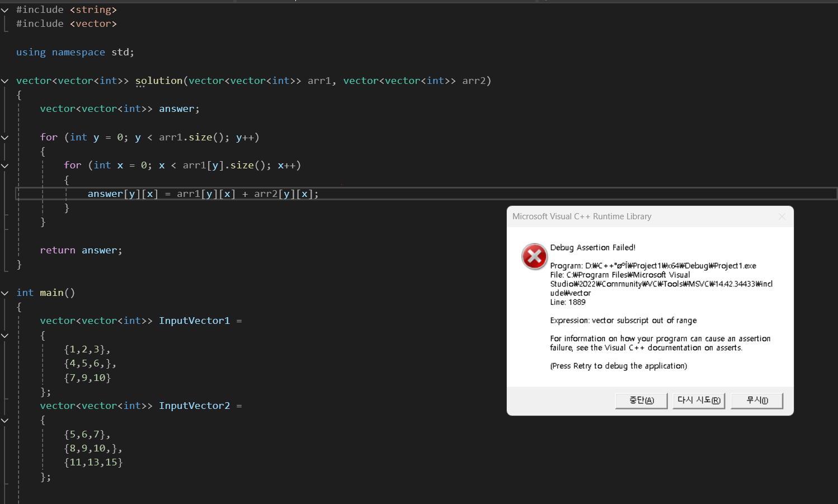Click 'arr1[y].size()' in the inner for loop
Screen dimensions: 838x504
(224, 166)
